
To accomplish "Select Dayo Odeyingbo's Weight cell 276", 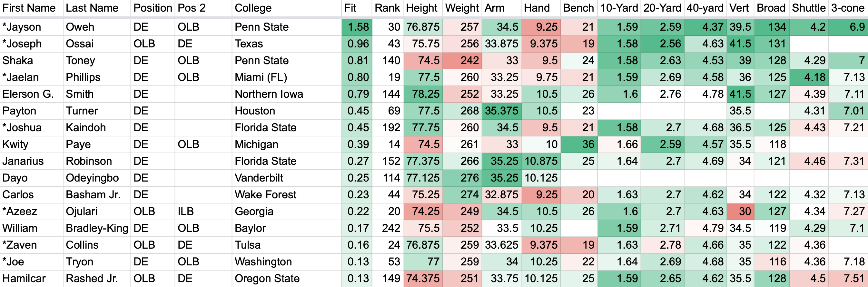I will [462, 178].
